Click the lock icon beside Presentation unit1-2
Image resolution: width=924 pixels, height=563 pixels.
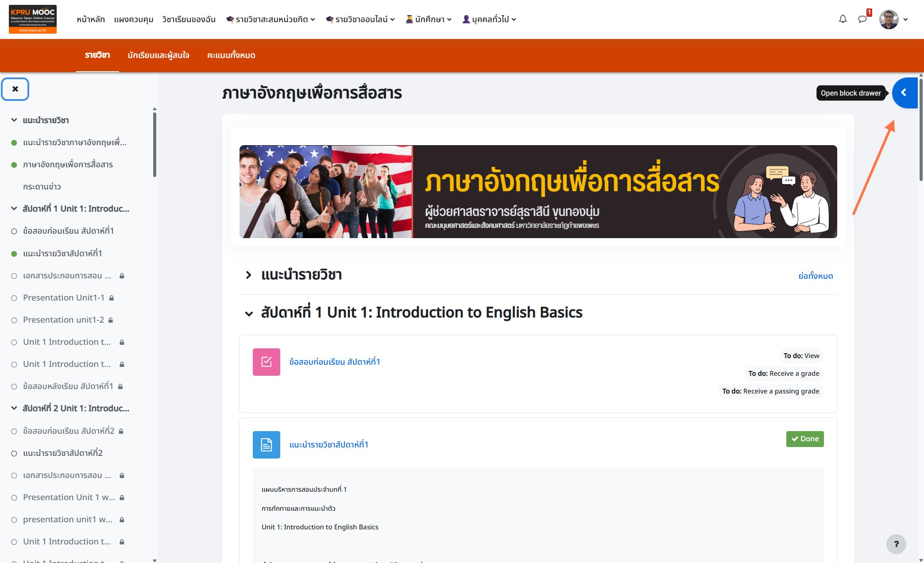point(111,320)
